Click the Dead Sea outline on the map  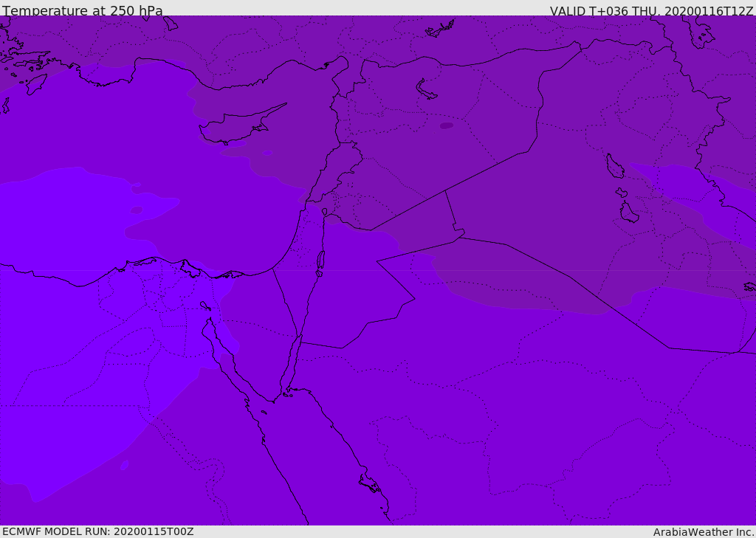pyautogui.click(x=320, y=263)
